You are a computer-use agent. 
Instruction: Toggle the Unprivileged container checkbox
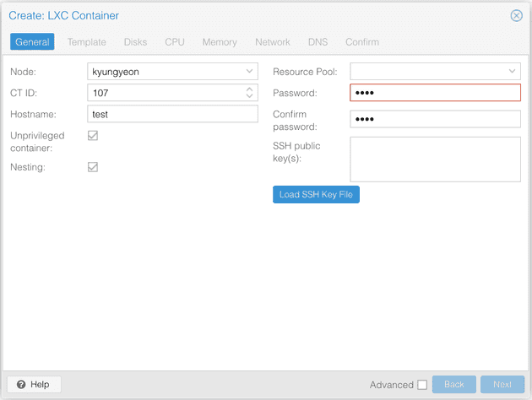(x=93, y=135)
